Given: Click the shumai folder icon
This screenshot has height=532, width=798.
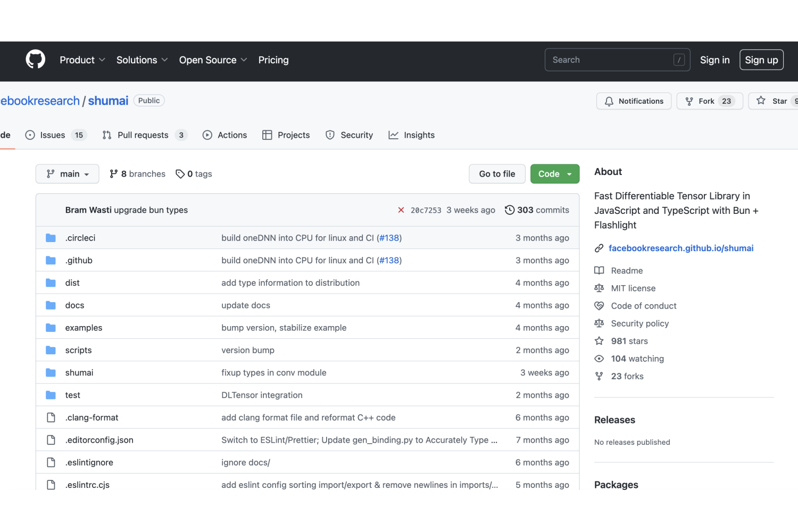Looking at the screenshot, I should 51,372.
